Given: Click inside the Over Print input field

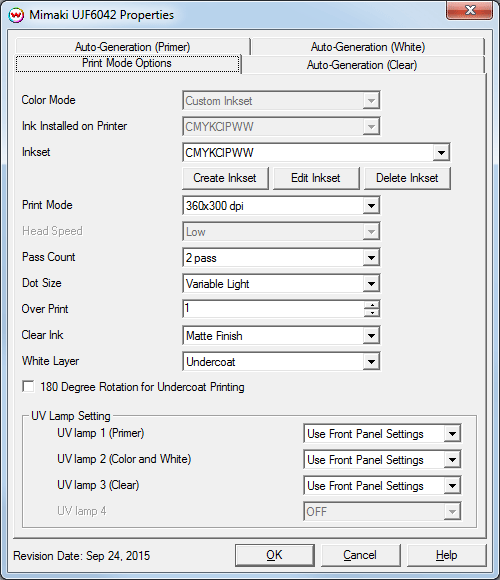Looking at the screenshot, I should [273, 309].
